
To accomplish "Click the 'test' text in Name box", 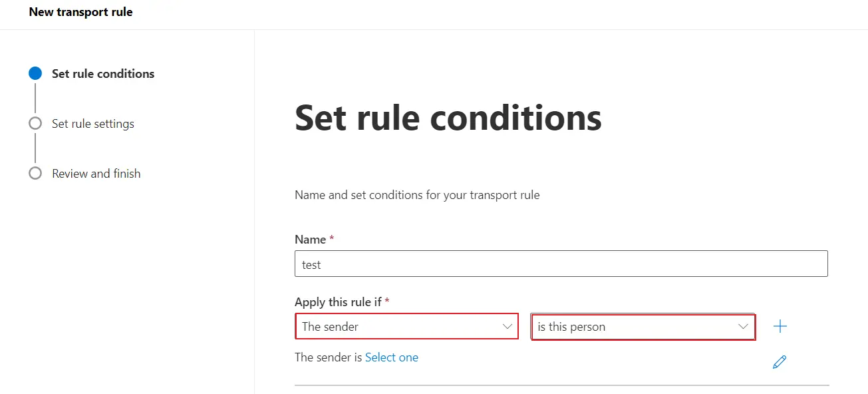I will (x=311, y=264).
